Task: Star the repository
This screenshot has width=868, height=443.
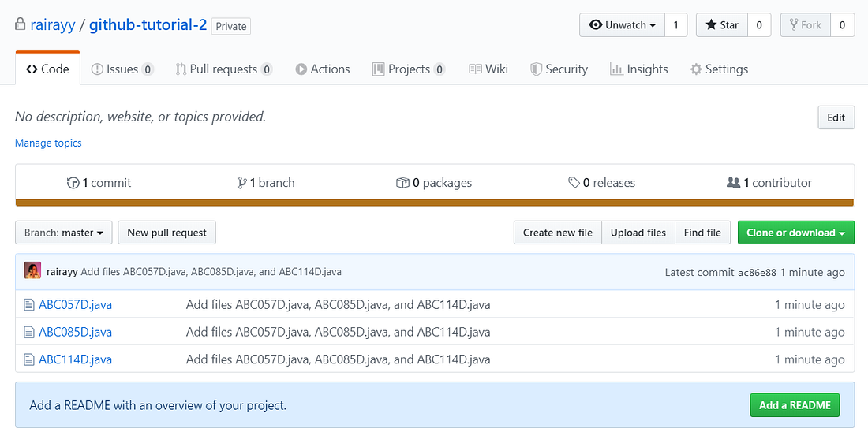Action: pos(722,25)
